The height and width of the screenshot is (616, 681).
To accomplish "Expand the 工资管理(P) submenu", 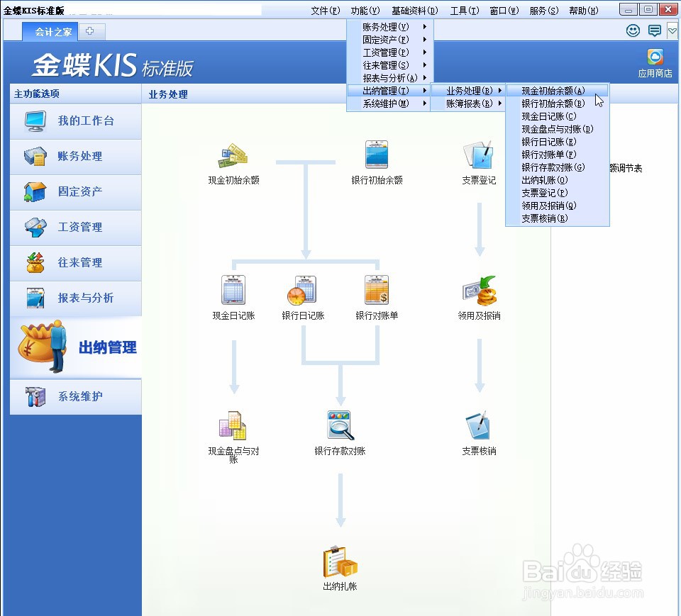I will point(390,52).
